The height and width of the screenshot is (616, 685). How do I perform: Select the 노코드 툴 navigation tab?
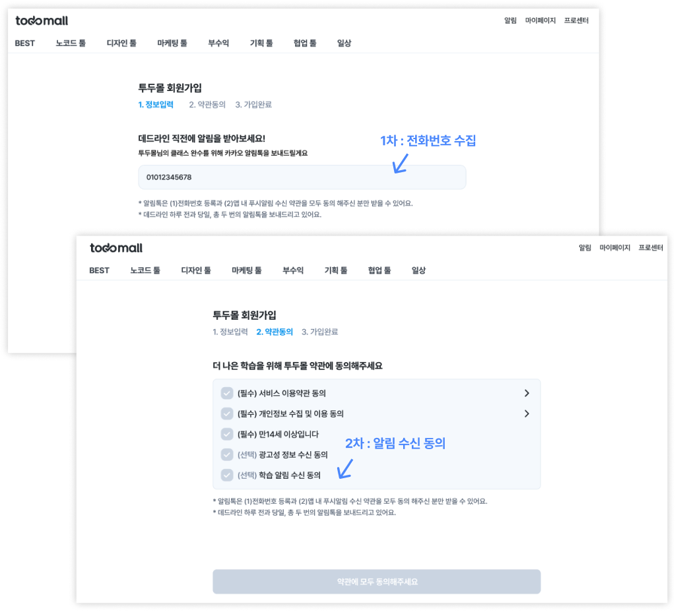click(x=145, y=270)
